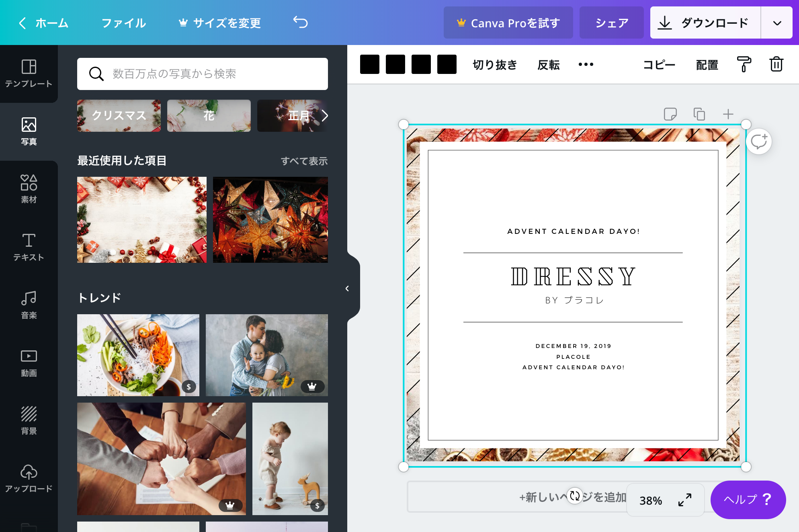Switch to the ファイル menu
Image resolution: width=799 pixels, height=532 pixels.
(123, 23)
